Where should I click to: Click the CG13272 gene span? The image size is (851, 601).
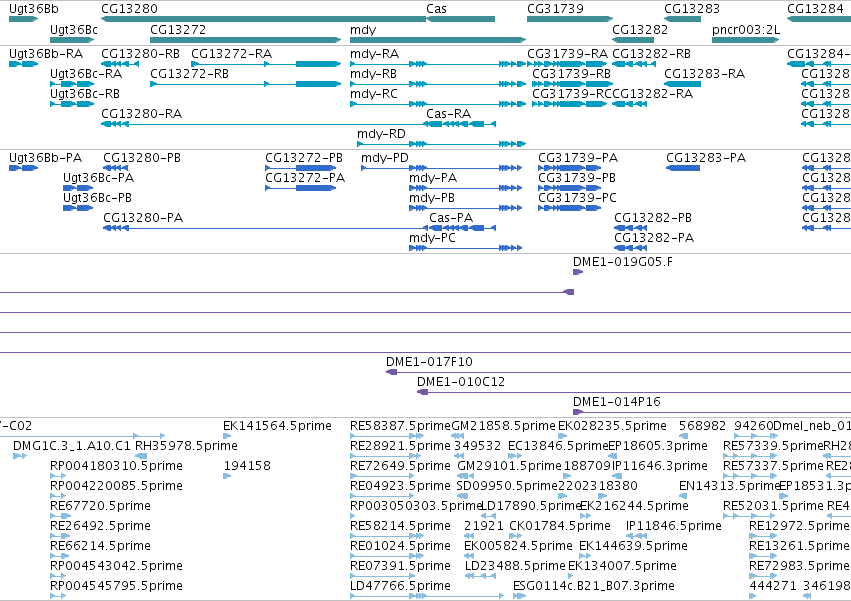[x=246, y=40]
